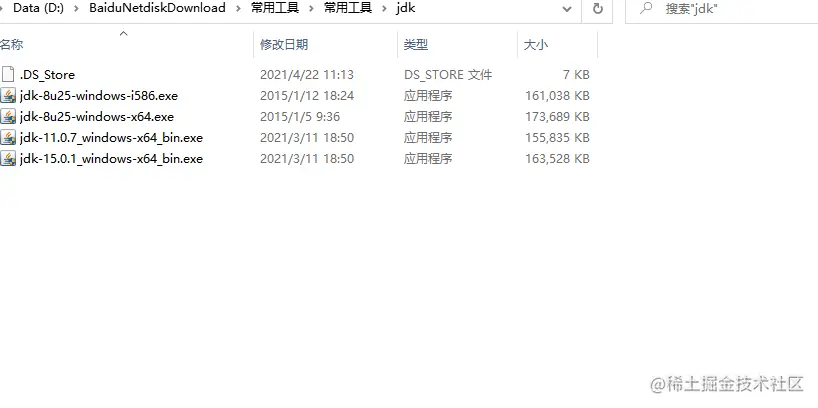Sort files by the 修改日期 column header
818x408 pixels.
point(326,45)
